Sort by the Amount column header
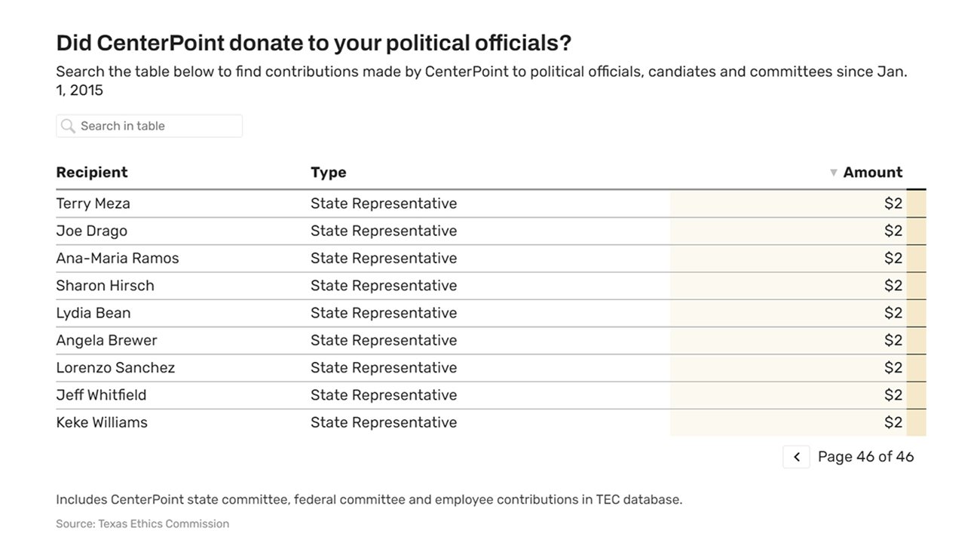Viewport: 980px width, 558px height. (x=872, y=173)
